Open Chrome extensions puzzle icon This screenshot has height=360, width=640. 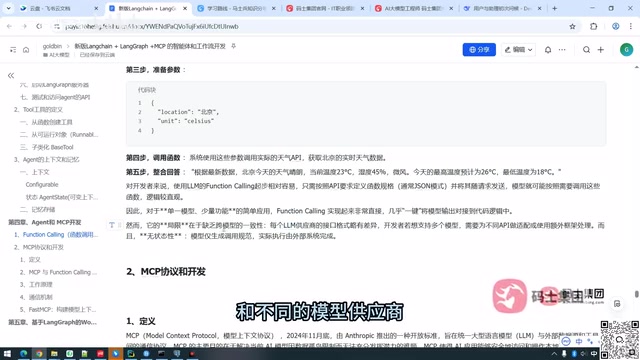(593, 27)
